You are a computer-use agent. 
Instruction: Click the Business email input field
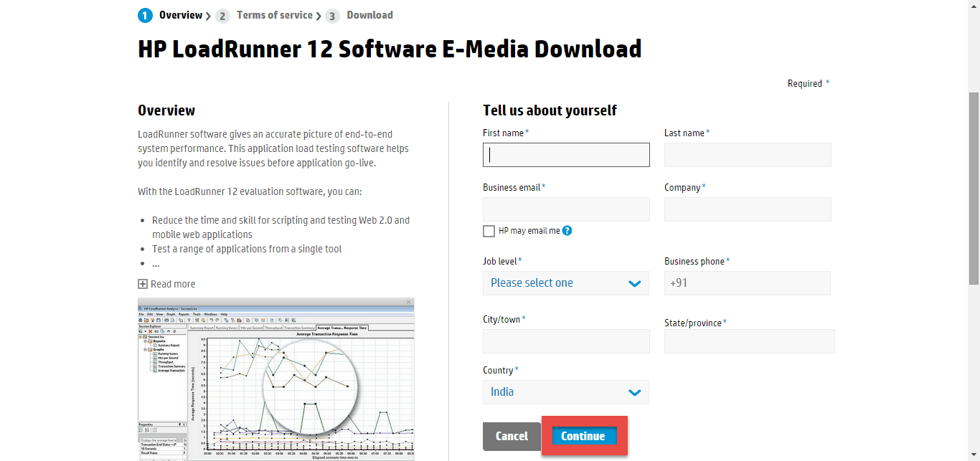tap(566, 209)
